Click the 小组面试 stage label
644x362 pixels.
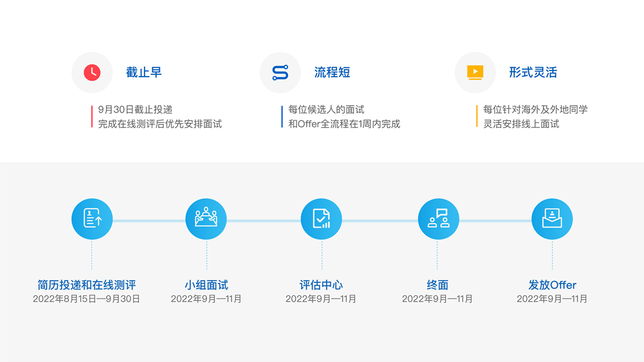tap(206, 284)
